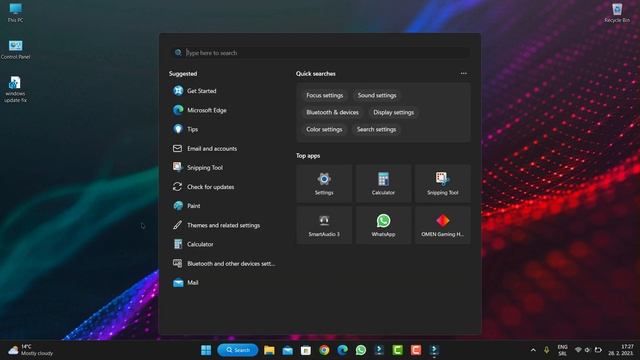
Task: Open SmartAudio 3 tile in Top apps
Action: click(324, 225)
